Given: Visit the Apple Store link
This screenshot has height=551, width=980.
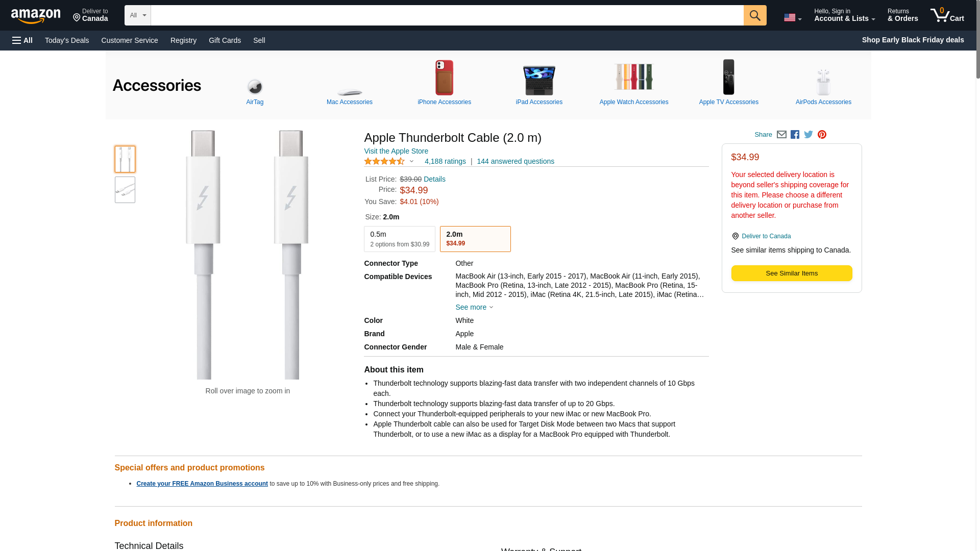Looking at the screenshot, I should pos(396,151).
